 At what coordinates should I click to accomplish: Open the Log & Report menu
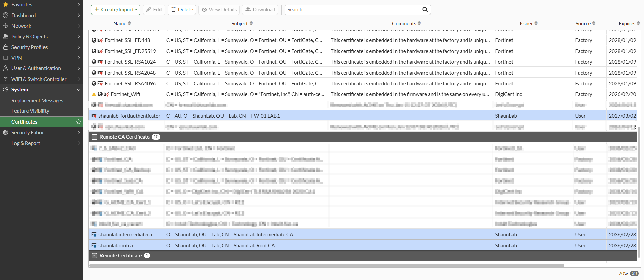click(x=41, y=143)
